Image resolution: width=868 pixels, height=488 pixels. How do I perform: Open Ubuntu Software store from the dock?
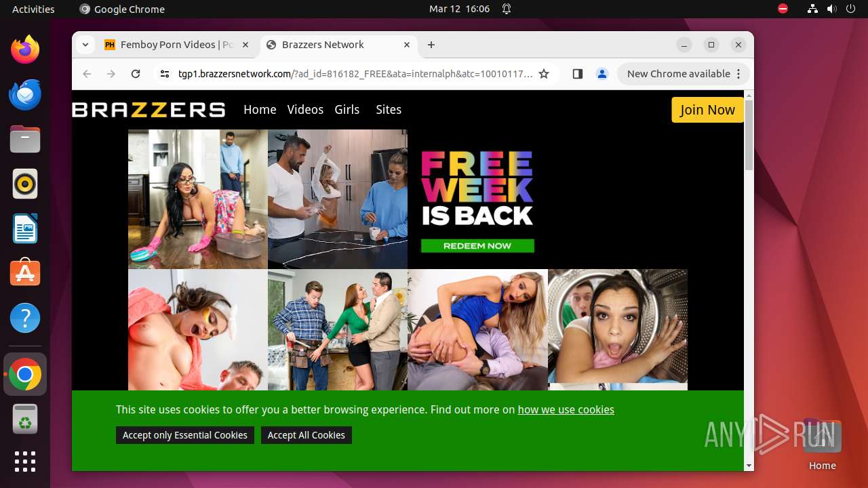click(x=25, y=273)
